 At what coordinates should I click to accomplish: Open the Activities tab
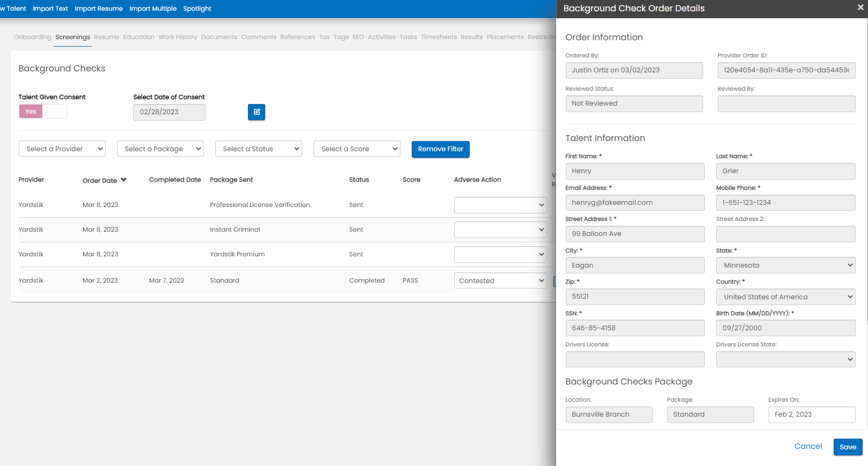(x=382, y=37)
